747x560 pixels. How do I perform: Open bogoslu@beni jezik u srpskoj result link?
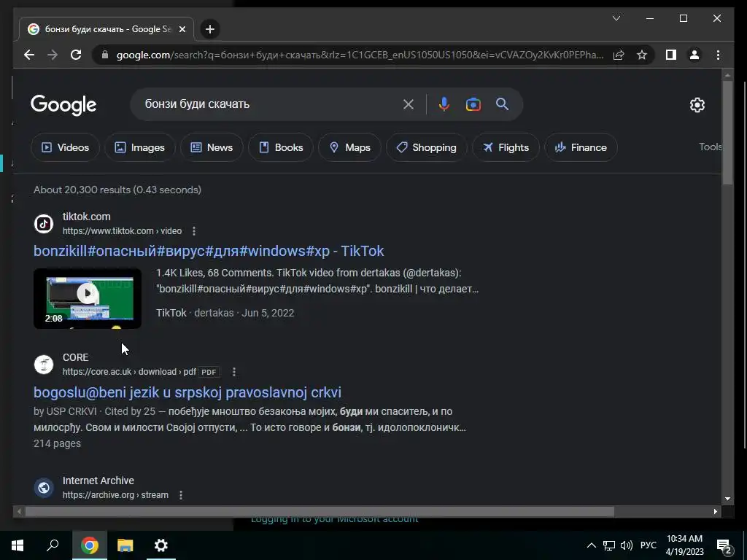(x=187, y=392)
